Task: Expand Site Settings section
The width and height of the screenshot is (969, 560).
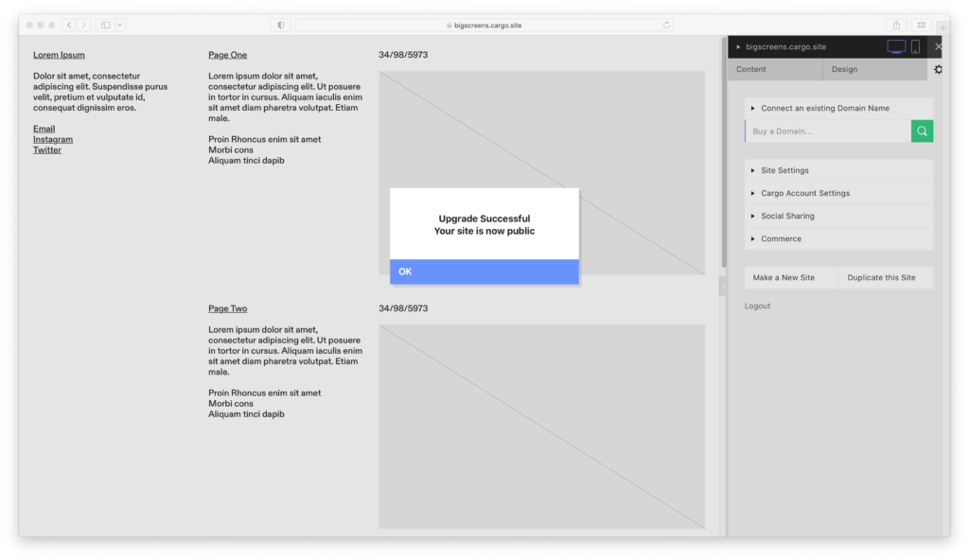Action: (784, 170)
